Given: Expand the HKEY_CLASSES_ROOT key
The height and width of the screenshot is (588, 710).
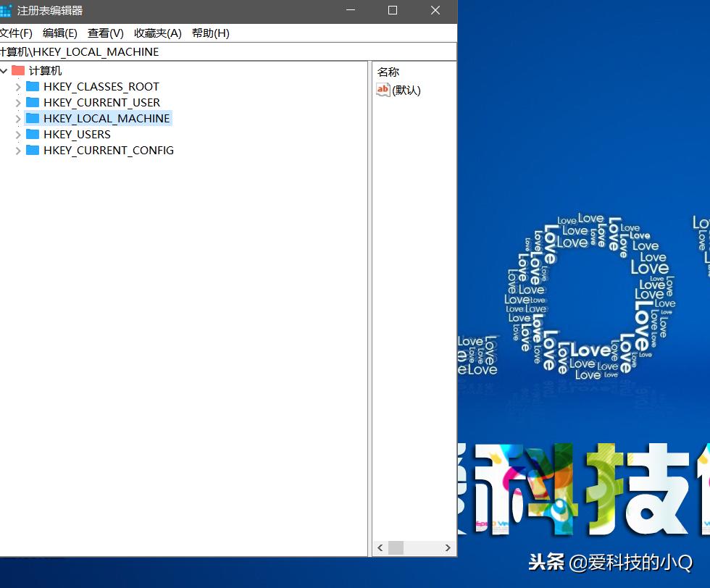Looking at the screenshot, I should 17,86.
